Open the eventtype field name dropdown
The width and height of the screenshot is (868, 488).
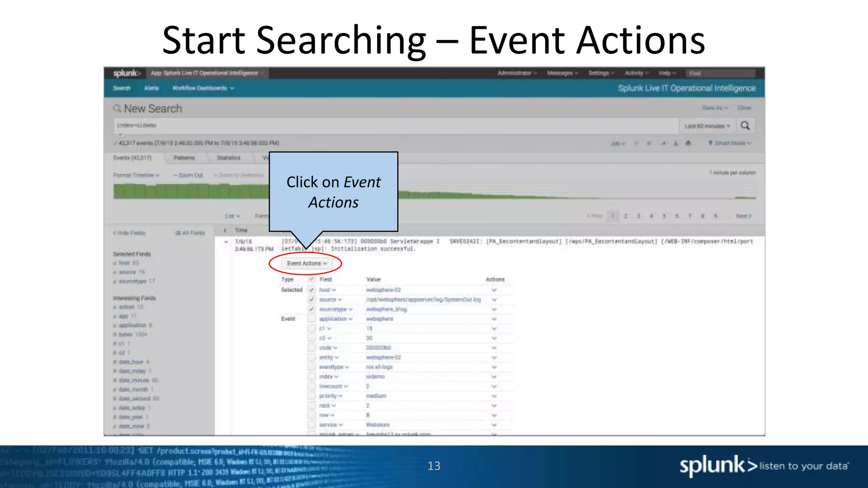coord(334,367)
